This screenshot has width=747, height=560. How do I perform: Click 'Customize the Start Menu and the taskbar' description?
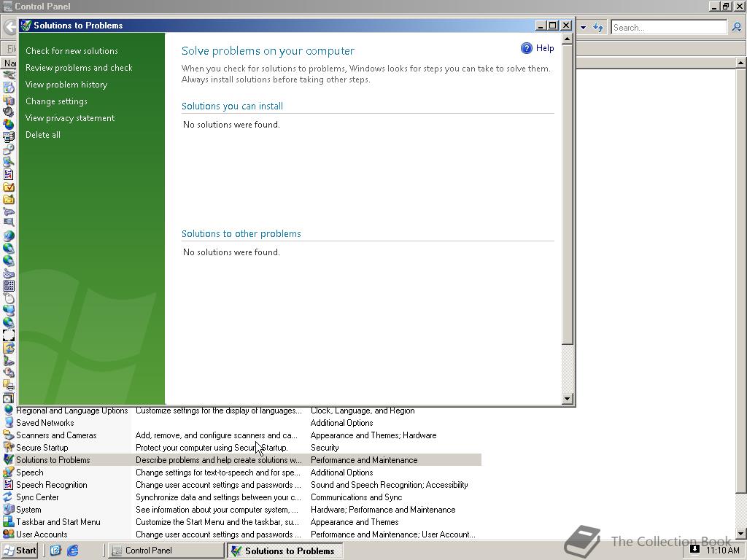pos(217,521)
